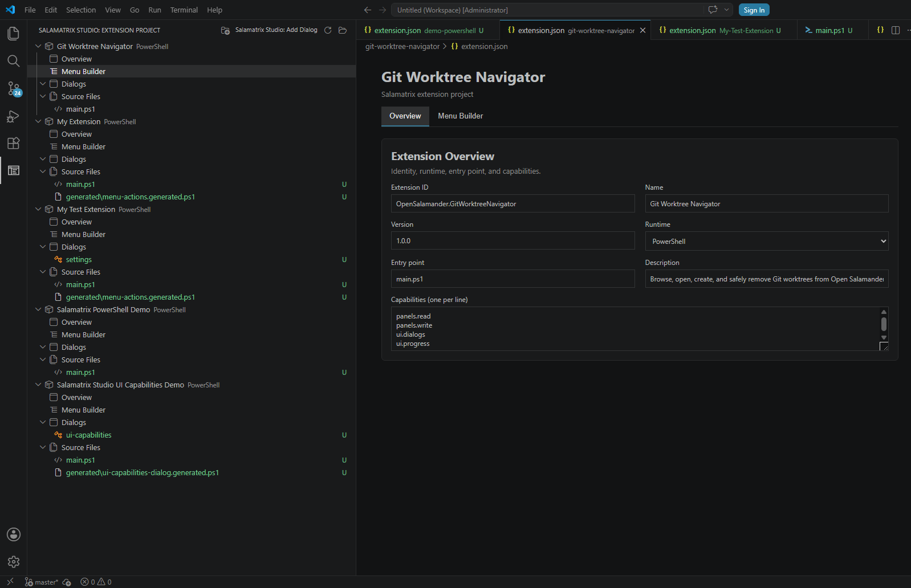
Task: Open the editor more actions ellipsis
Action: pos(908,30)
